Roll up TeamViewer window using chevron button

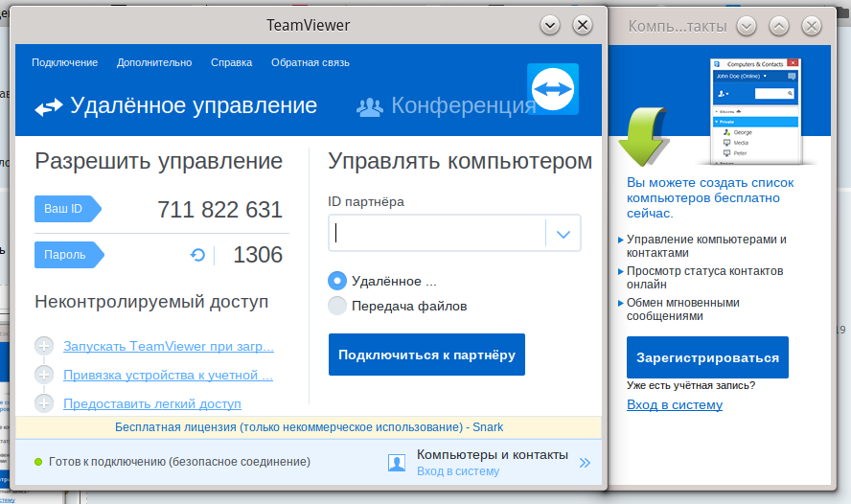[550, 25]
